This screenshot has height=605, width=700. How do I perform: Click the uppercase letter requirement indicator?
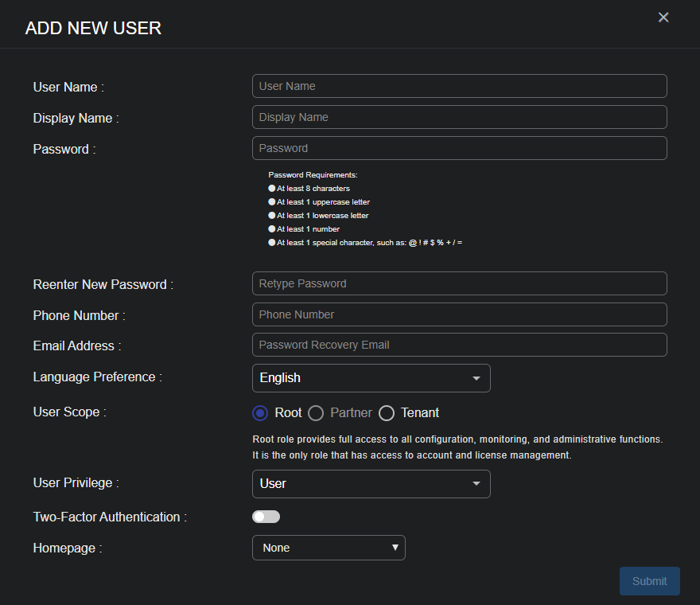272,202
